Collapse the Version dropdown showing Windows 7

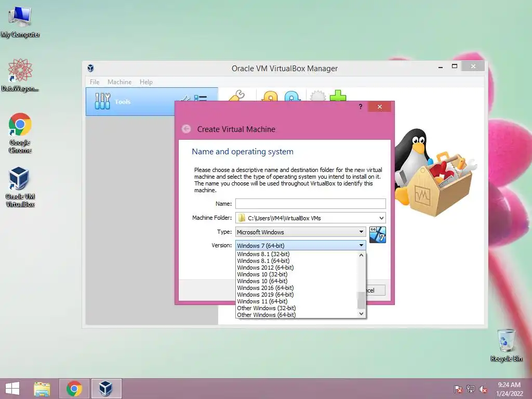point(301,245)
